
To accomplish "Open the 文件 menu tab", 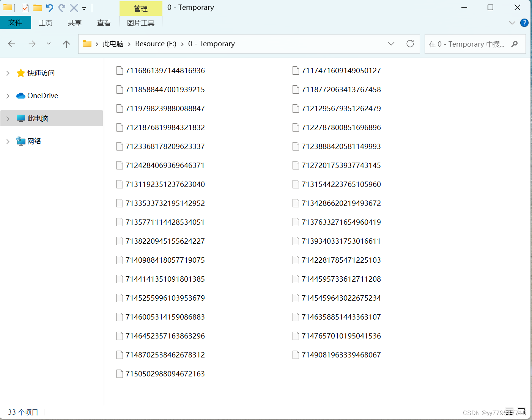I will [x=15, y=22].
